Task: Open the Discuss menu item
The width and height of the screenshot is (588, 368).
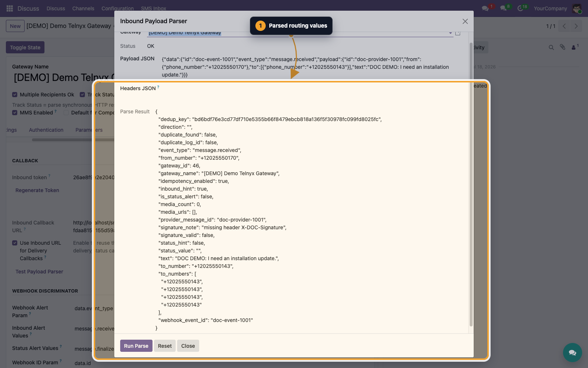Action: 55,8
